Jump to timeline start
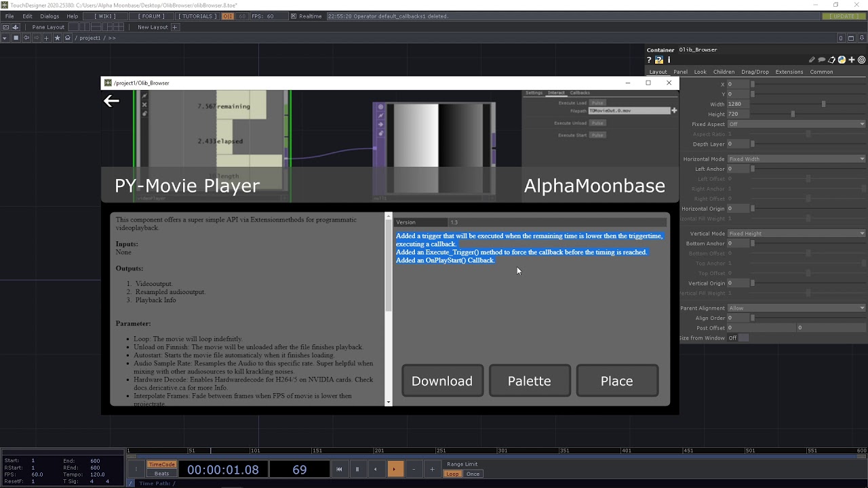Viewport: 868px width, 488px height. [x=339, y=469]
